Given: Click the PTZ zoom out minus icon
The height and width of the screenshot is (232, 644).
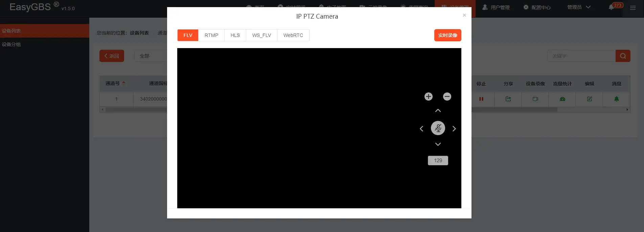Looking at the screenshot, I should (x=447, y=97).
